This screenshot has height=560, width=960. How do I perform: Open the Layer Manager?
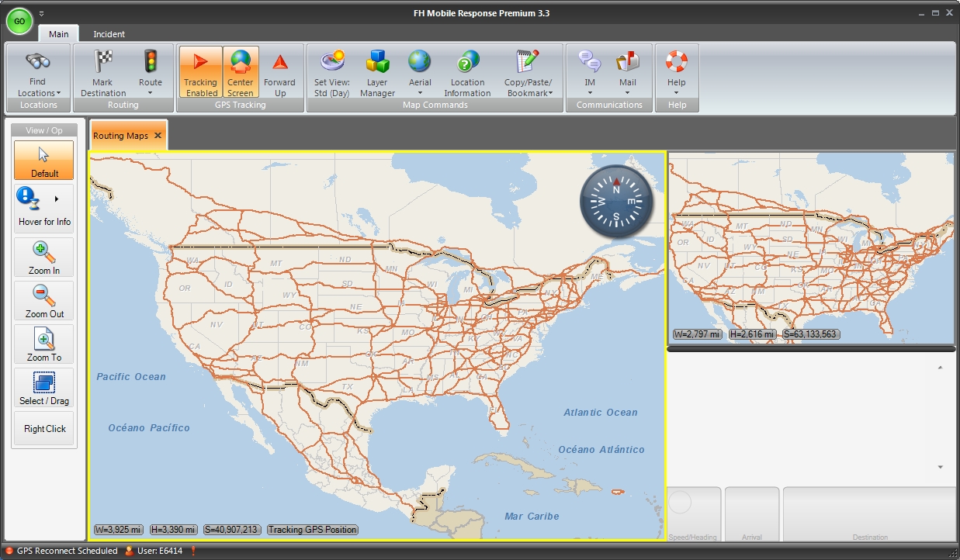click(377, 73)
